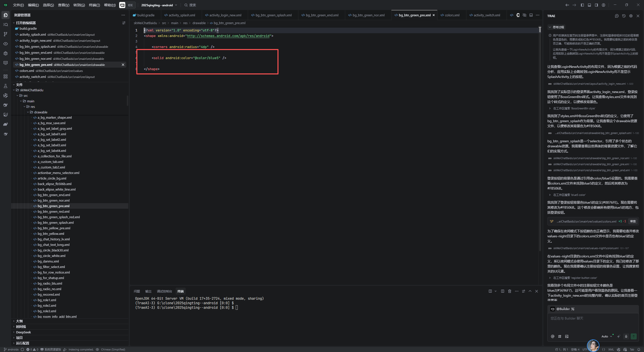Switch to the colors.xml editor tab
Screen dimensions: 644x352
point(452,15)
